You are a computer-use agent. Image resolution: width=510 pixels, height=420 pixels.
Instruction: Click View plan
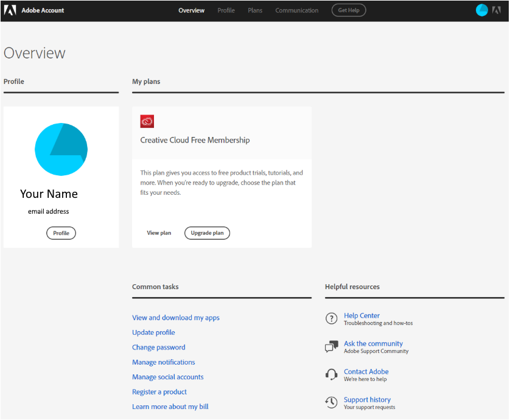point(159,233)
